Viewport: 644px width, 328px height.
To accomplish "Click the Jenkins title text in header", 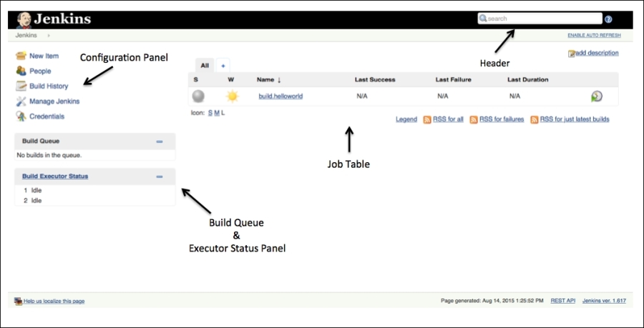I will (x=62, y=19).
